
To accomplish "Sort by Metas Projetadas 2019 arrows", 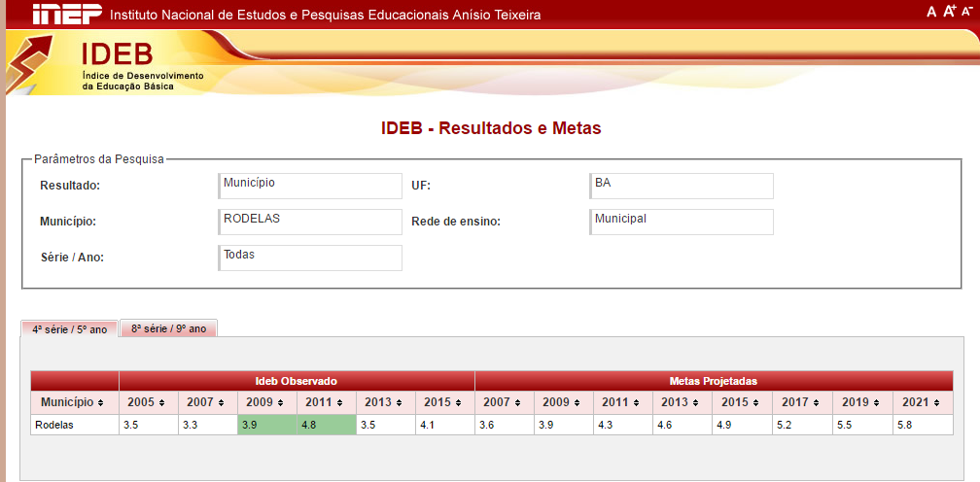I will (877, 402).
